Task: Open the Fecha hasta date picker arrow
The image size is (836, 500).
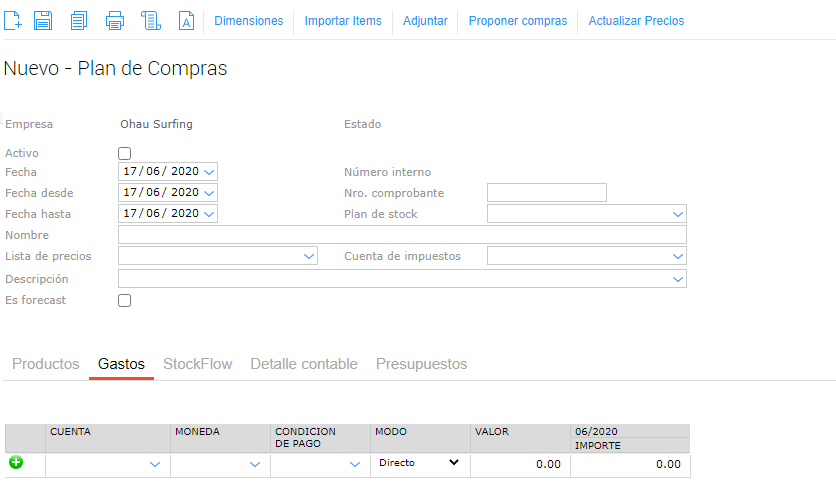Action: [209, 214]
